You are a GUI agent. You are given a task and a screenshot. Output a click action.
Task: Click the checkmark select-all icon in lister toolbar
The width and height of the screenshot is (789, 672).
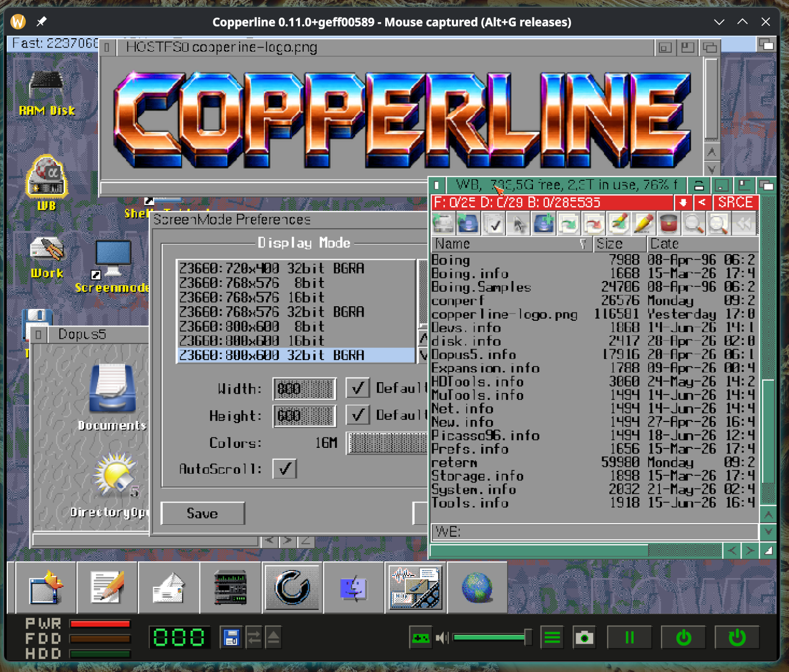(494, 224)
